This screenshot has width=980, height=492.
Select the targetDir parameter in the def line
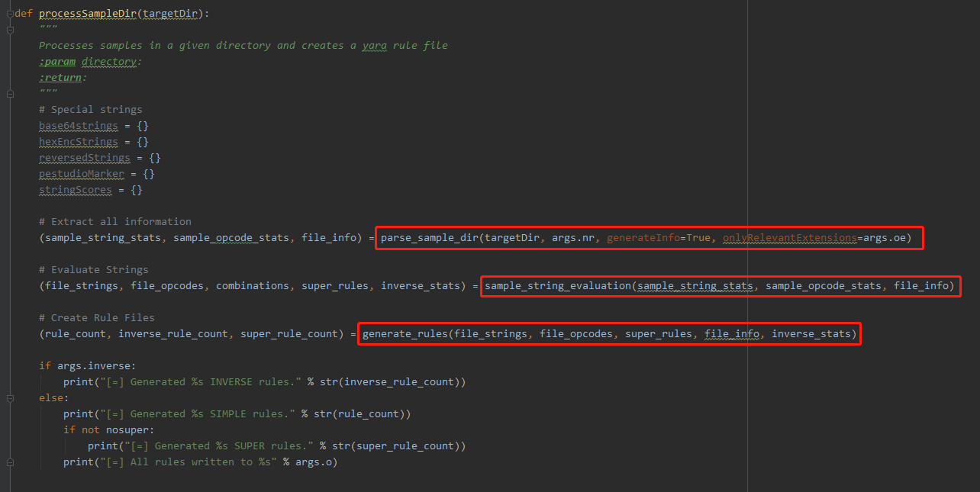coord(170,14)
